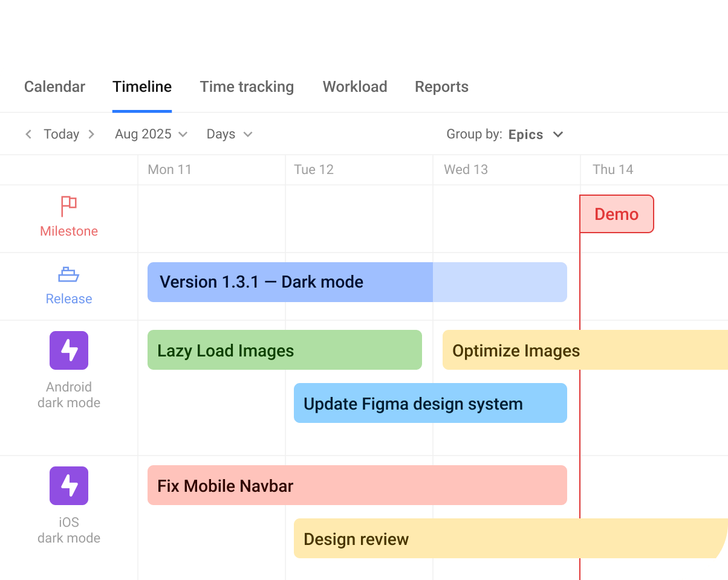Click the Android dark mode lightning bolt icon

[x=68, y=350]
